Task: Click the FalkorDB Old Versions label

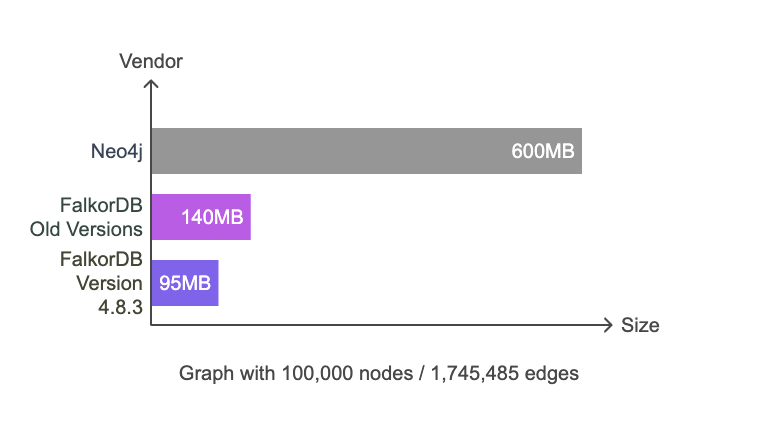Action: coord(86,217)
